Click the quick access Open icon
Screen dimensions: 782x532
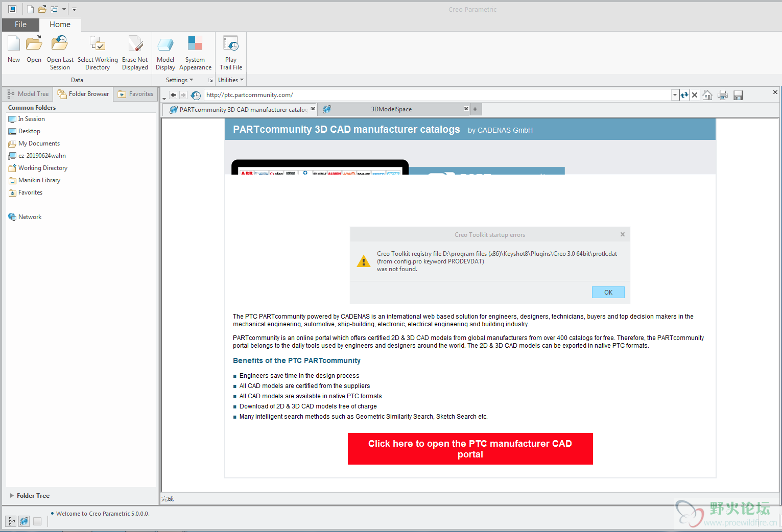click(42, 9)
